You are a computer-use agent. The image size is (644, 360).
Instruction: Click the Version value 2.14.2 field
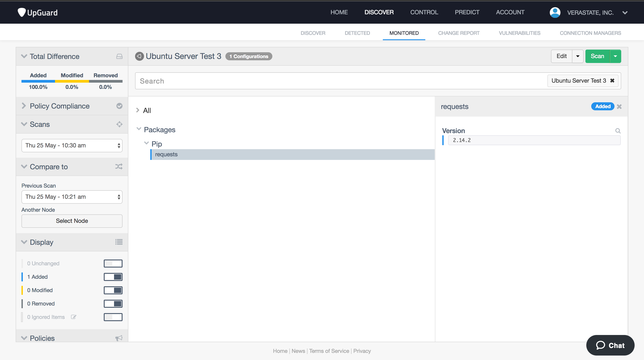pos(534,140)
